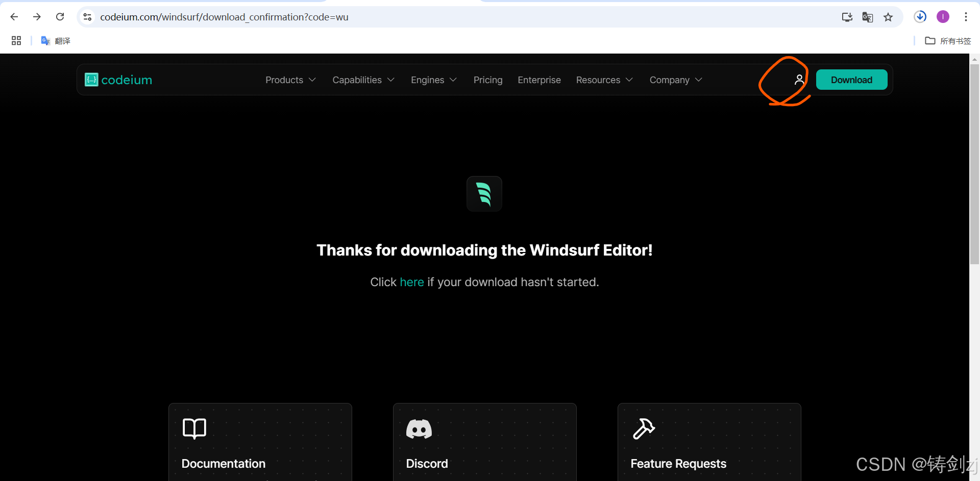Viewport: 980px width, 481px height.
Task: Expand the Products menu
Action: tap(290, 80)
